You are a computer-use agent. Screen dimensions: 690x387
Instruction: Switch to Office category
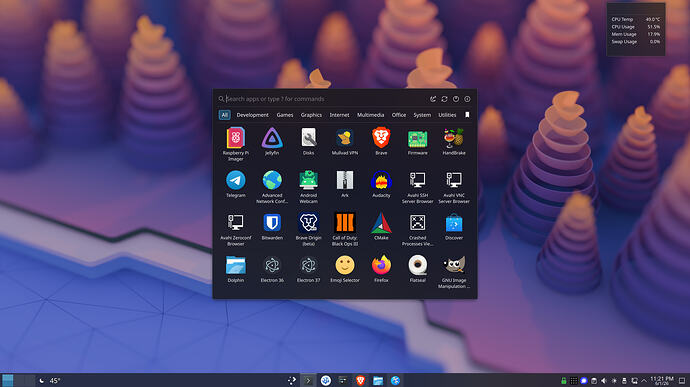[399, 115]
